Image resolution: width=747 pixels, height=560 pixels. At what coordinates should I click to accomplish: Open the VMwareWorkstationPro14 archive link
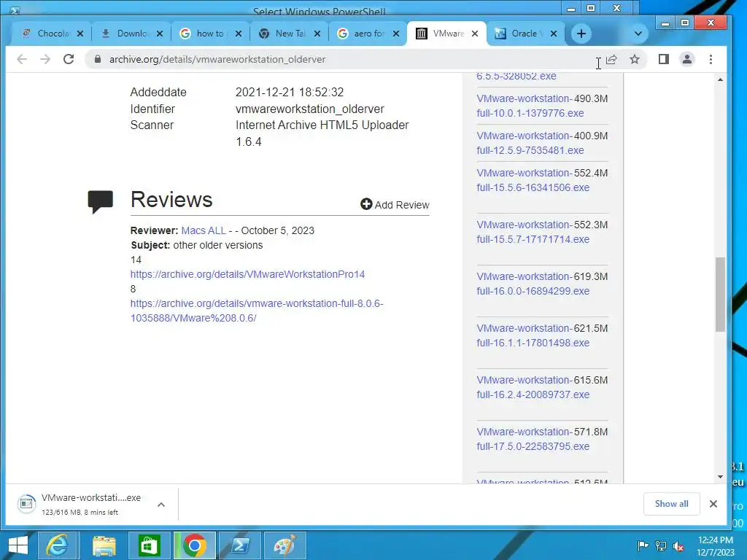248,274
